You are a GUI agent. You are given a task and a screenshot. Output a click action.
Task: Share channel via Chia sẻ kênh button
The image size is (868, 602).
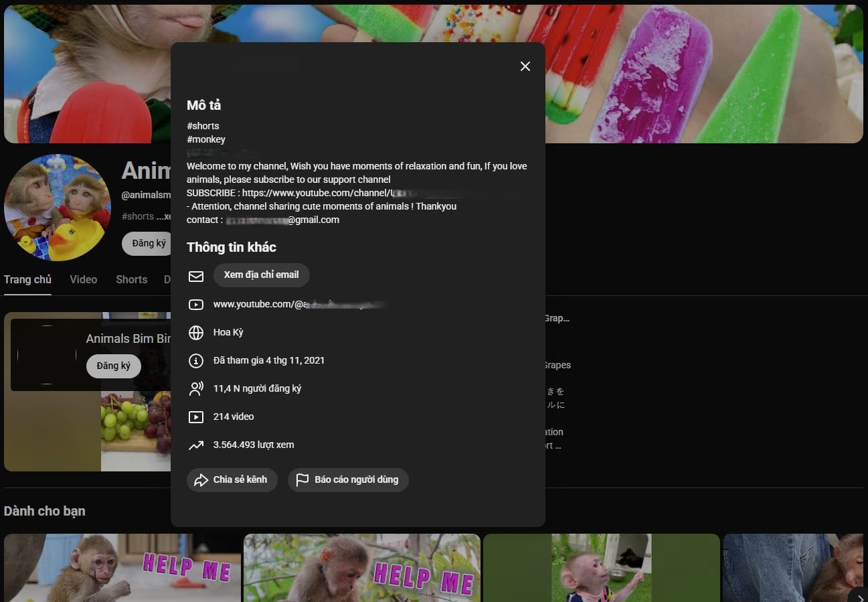coord(232,480)
